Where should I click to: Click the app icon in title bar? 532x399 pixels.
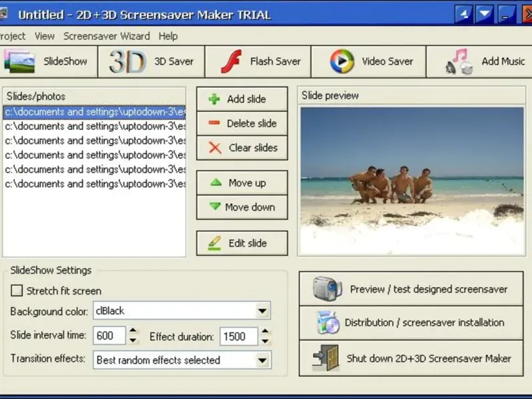pyautogui.click(x=3, y=14)
